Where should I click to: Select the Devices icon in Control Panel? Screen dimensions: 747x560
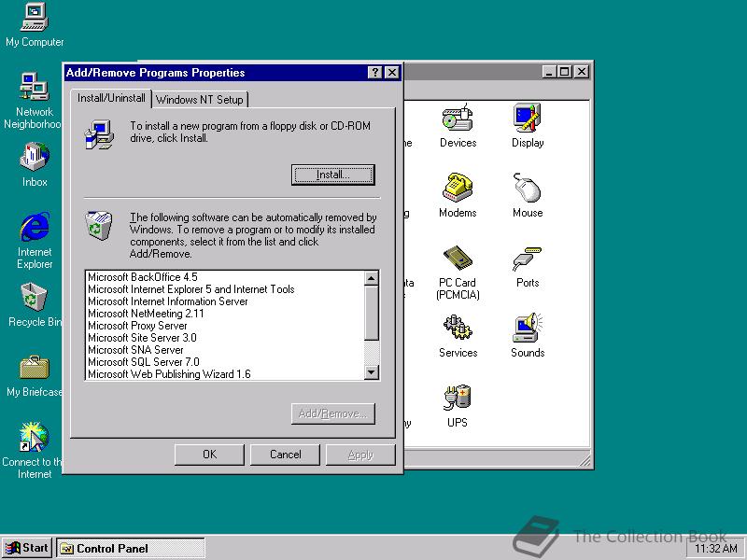click(x=458, y=126)
